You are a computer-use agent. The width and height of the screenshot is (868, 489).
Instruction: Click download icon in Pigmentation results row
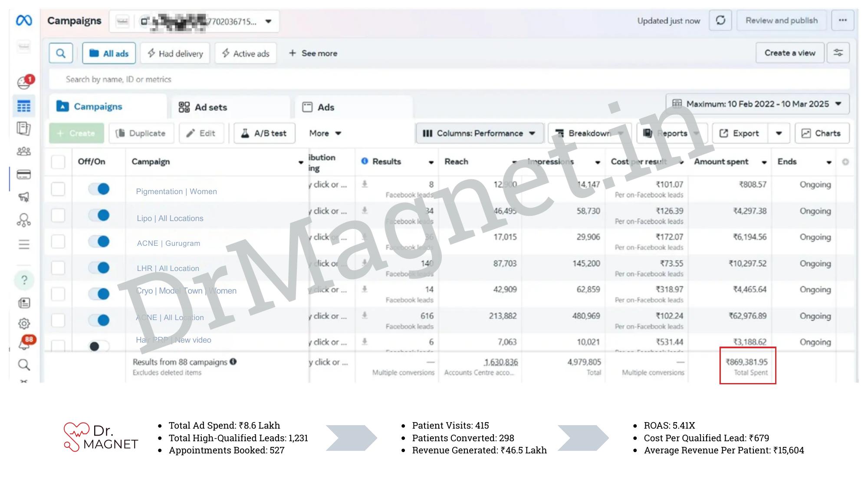[x=365, y=184]
